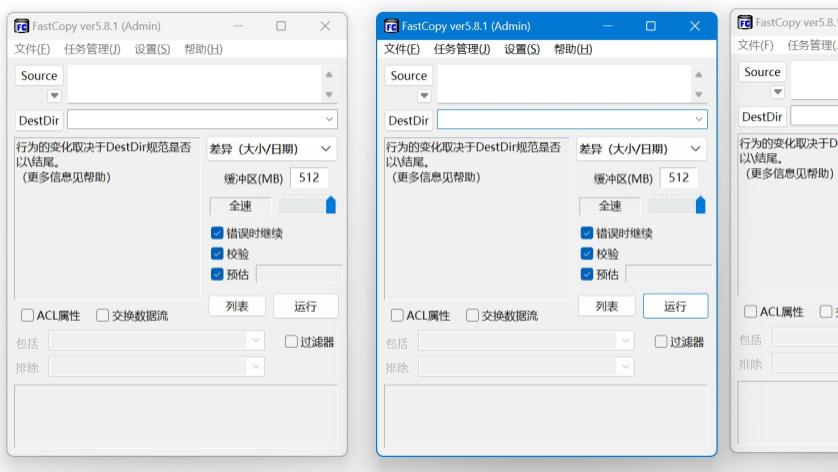
Task: Expand Source history arrow in right window
Action: pyautogui.click(x=778, y=92)
